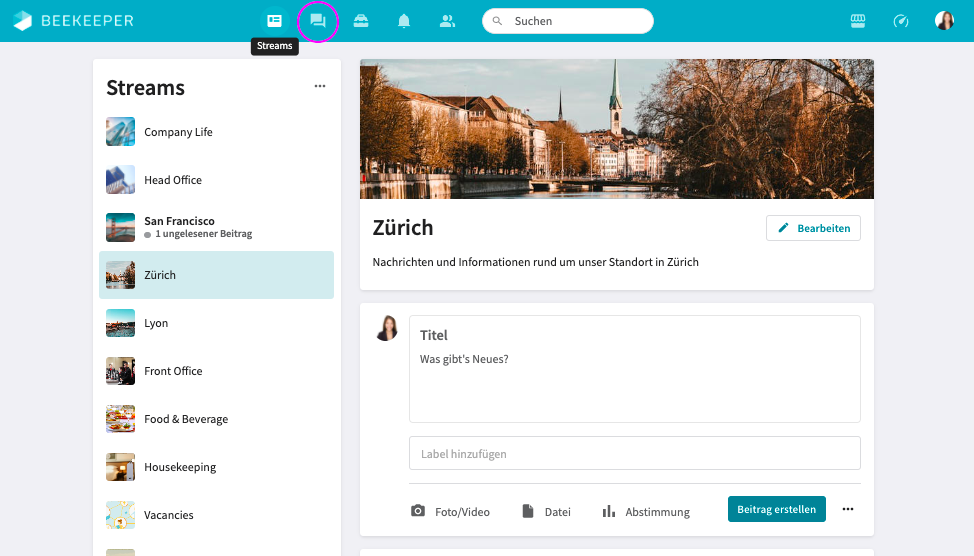This screenshot has height=556, width=974.
Task: Select the Lyon stream
Action: [x=216, y=323]
